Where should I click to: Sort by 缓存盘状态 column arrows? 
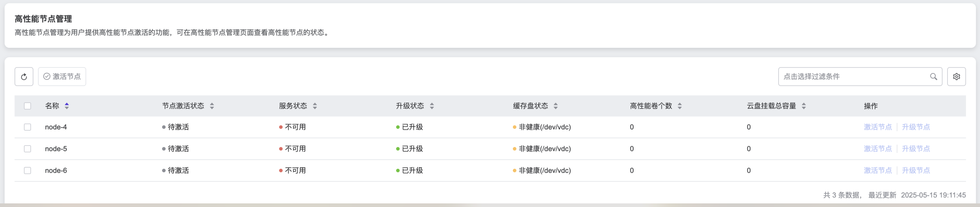point(556,106)
